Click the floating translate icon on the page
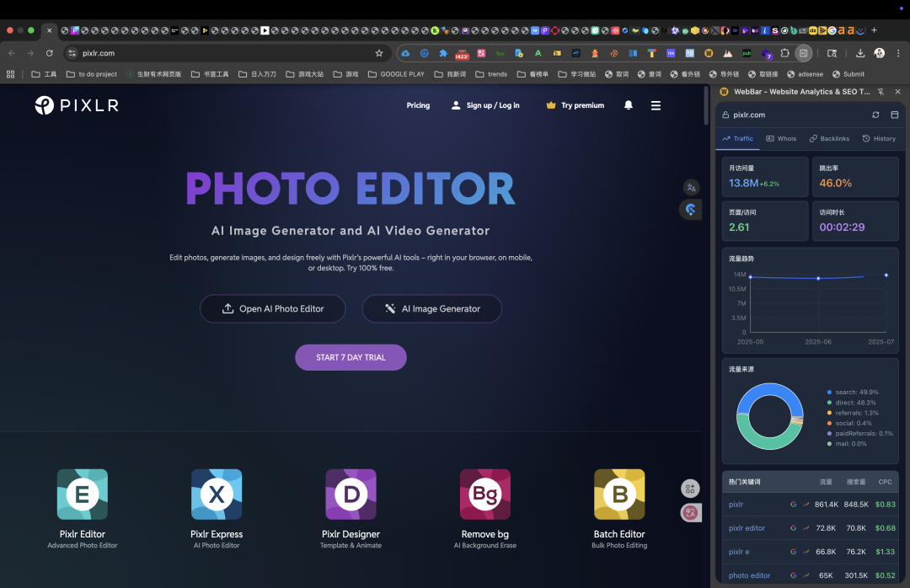The width and height of the screenshot is (910, 588). coord(691,188)
